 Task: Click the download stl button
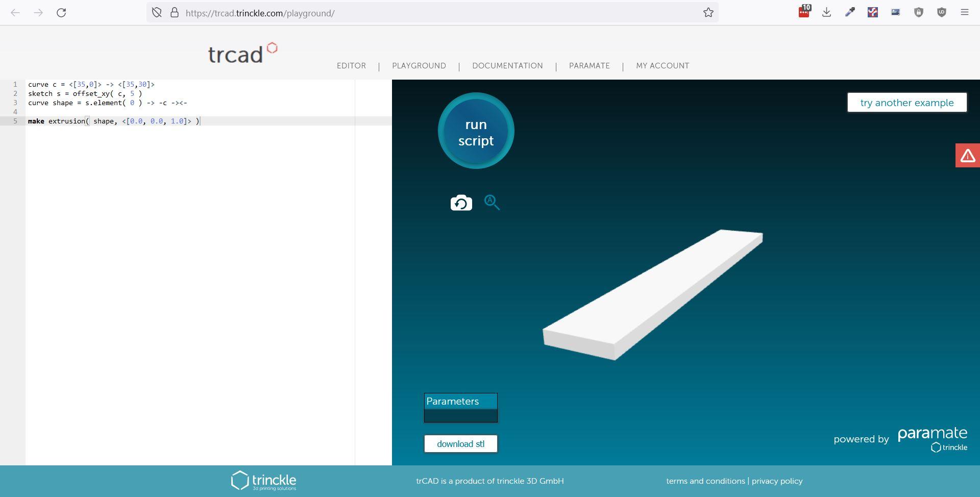click(460, 443)
